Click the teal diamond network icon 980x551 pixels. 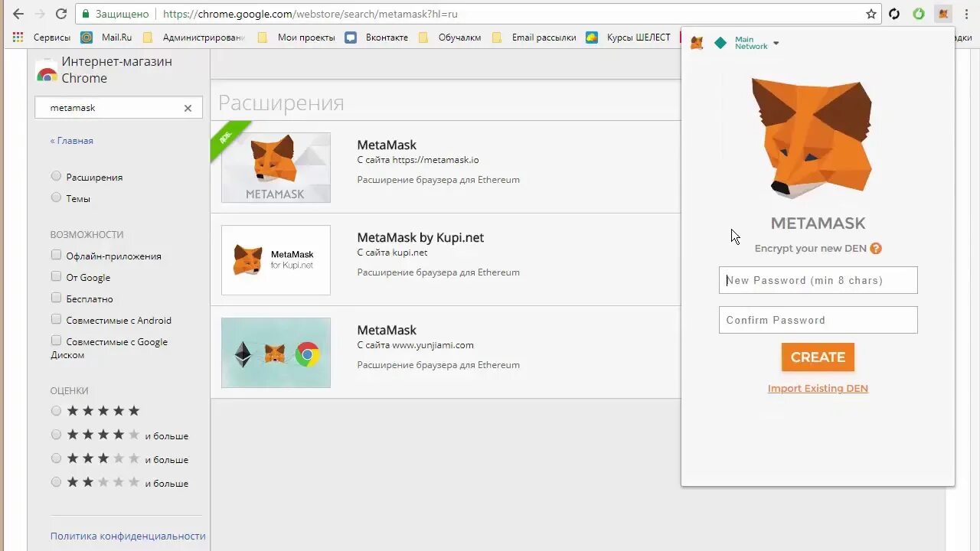[x=720, y=44]
